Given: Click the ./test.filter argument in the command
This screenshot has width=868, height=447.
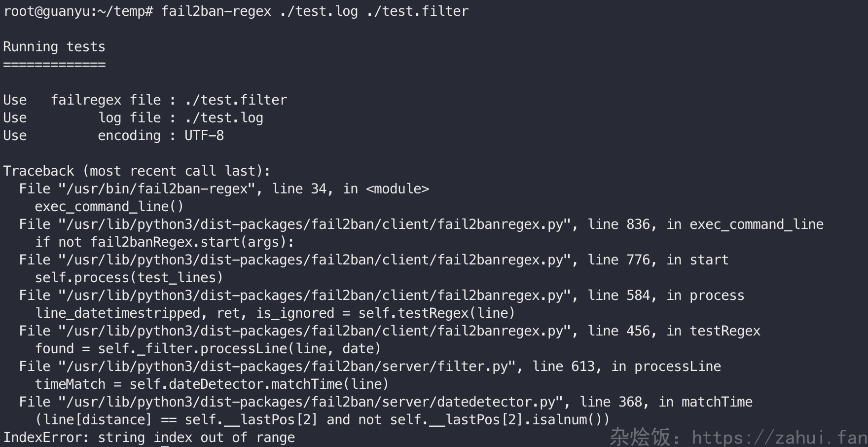Looking at the screenshot, I should pos(417,11).
